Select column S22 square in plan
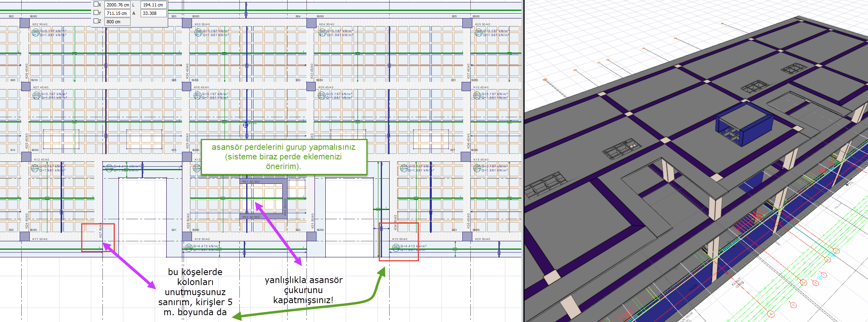This screenshot has height=322, width=868. click(x=311, y=236)
